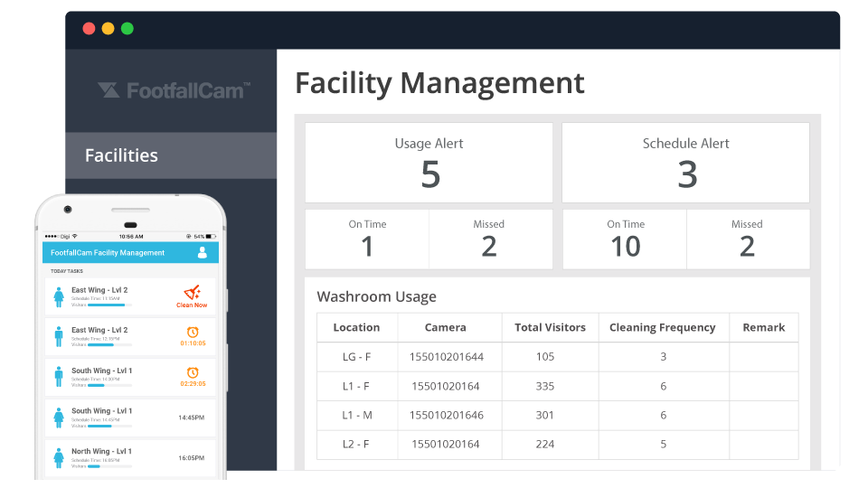
Task: Click the FootfallCam logo in sidebar
Action: [174, 90]
